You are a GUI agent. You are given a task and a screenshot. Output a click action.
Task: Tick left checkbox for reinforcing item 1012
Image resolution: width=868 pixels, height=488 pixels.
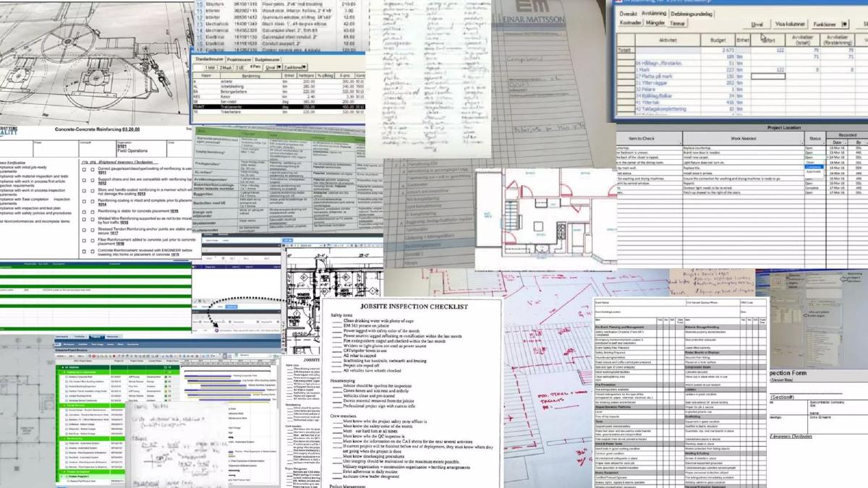tap(84, 180)
